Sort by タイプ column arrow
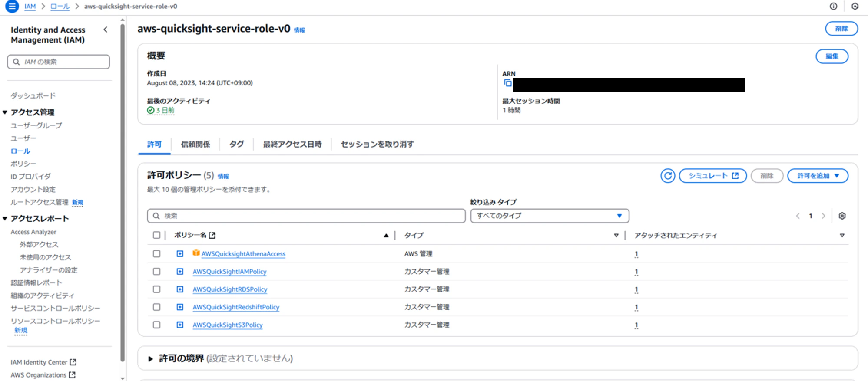Screen dimensions: 868x381 click(616, 235)
